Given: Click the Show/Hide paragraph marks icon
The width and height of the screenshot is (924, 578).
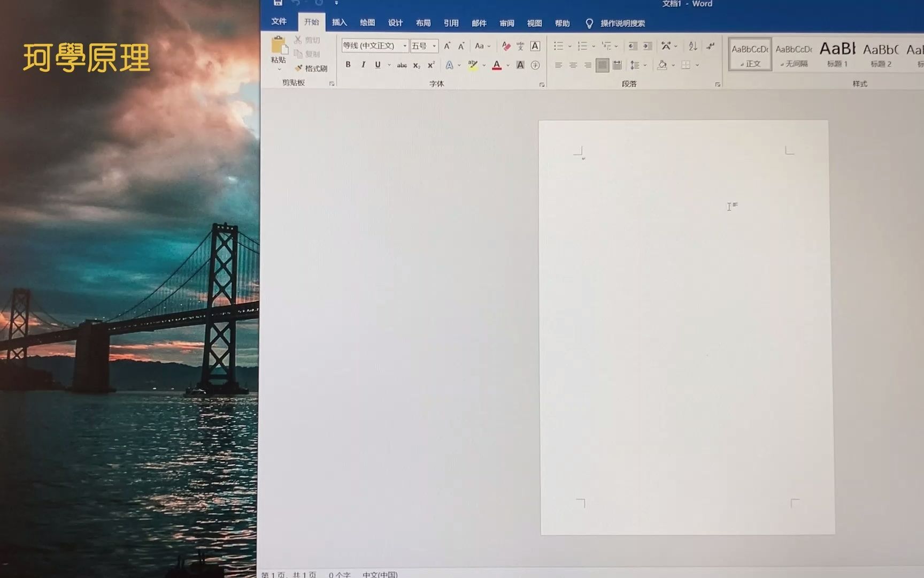Looking at the screenshot, I should click(x=710, y=47).
